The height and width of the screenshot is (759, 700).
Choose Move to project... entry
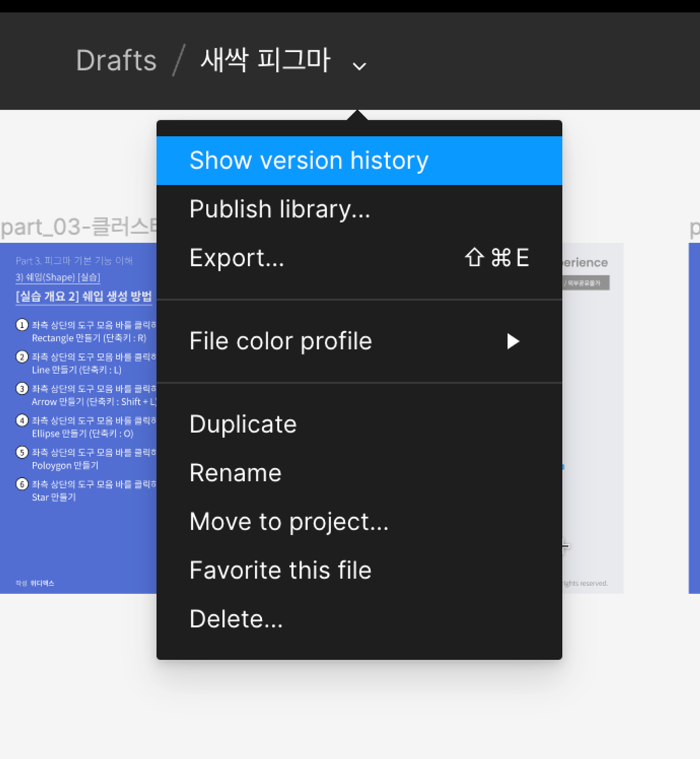pos(359,522)
